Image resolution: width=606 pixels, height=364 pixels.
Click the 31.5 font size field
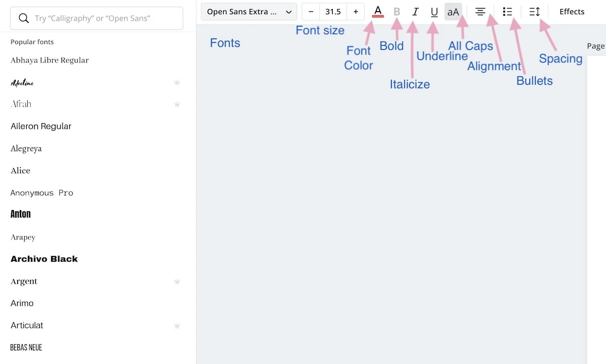point(333,12)
